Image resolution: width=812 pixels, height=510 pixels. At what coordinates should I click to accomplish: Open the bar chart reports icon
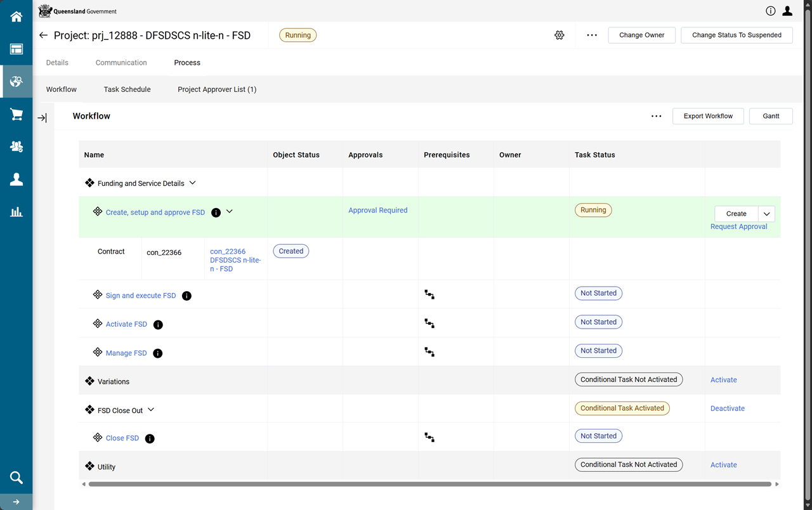point(16,212)
